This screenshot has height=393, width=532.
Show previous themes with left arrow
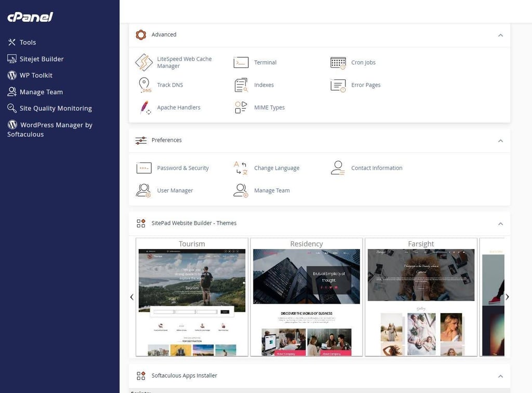132,297
